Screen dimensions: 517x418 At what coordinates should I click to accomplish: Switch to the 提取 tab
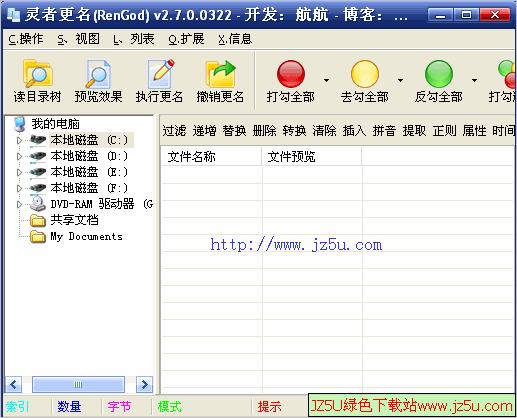[x=414, y=131]
